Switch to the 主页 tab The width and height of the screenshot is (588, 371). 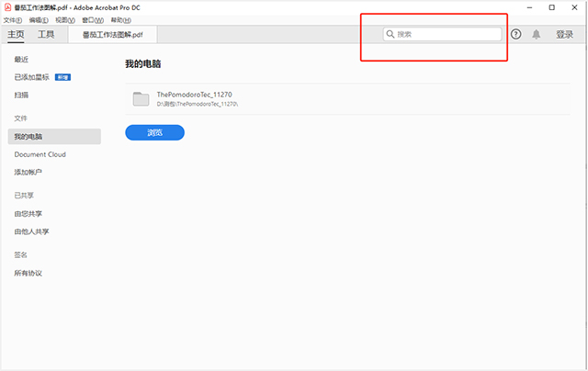click(16, 35)
